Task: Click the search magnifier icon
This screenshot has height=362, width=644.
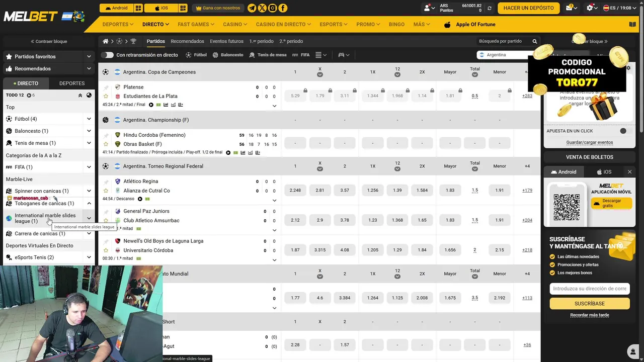Action: pyautogui.click(x=535, y=41)
